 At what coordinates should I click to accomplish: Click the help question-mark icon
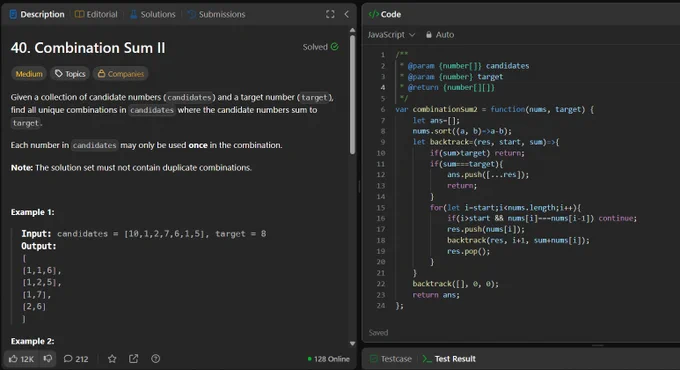click(x=156, y=359)
